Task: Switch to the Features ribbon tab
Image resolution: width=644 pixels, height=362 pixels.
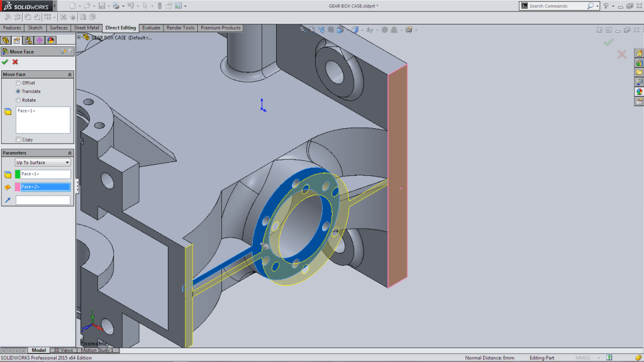Action: 11,28
